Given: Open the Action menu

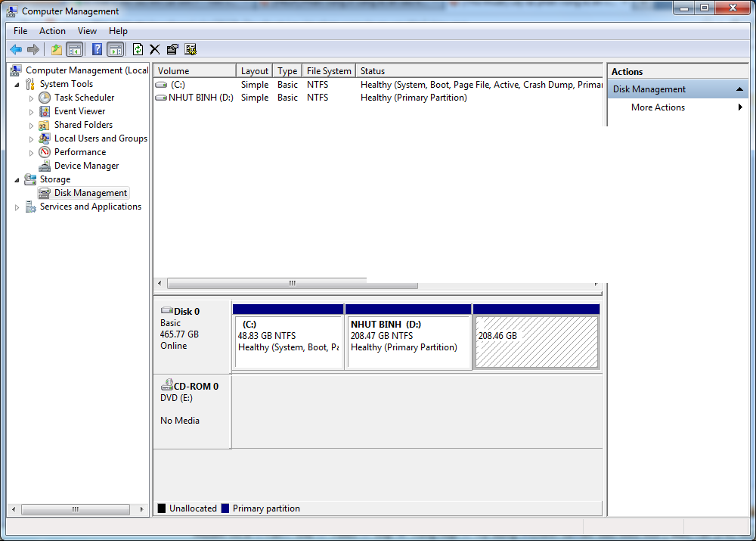Looking at the screenshot, I should 52,31.
